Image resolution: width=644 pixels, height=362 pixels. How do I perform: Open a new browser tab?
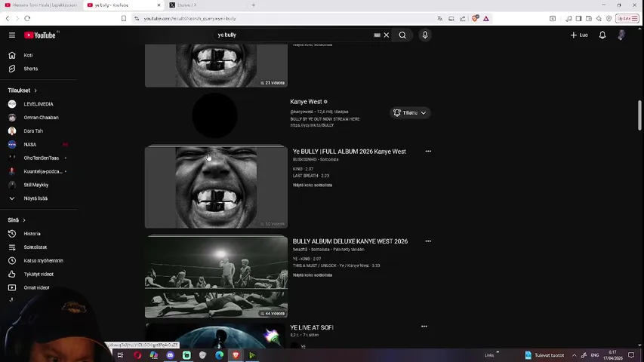click(254, 5)
